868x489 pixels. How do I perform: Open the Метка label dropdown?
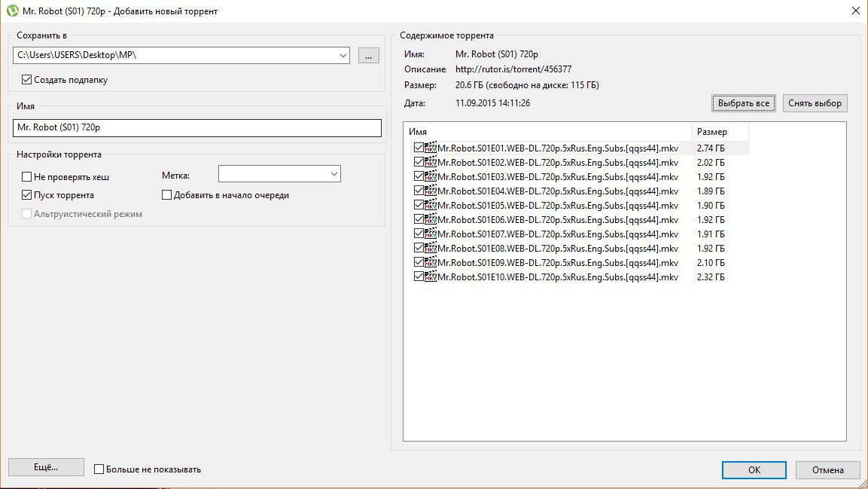(333, 174)
